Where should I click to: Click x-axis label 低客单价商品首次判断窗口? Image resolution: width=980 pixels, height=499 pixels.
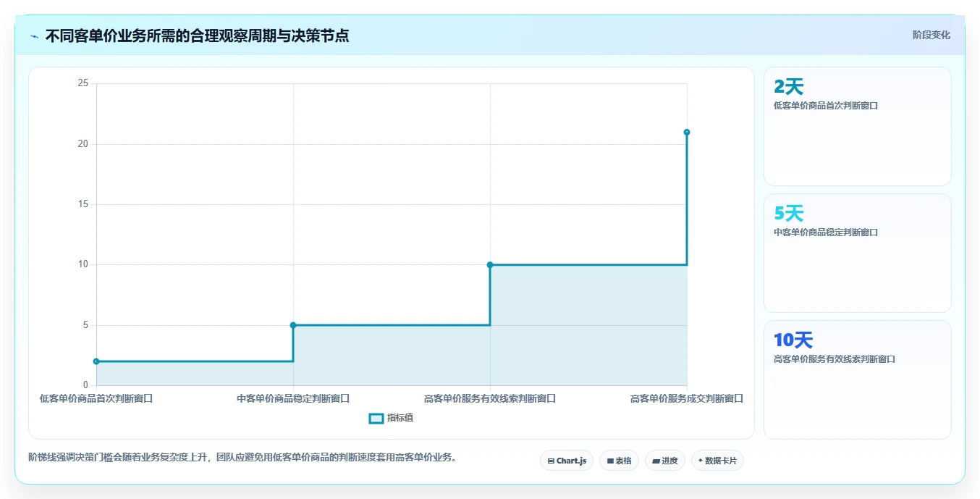pos(96,398)
